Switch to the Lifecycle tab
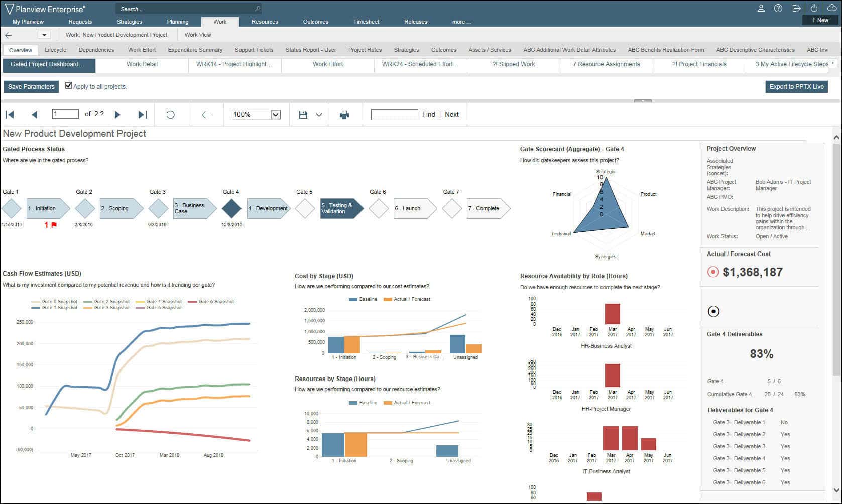 55,50
